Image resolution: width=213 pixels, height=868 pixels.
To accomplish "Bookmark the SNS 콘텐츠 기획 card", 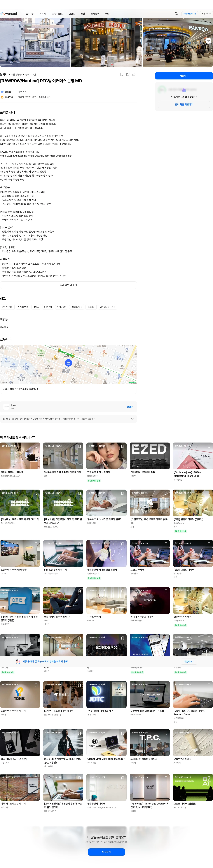I will tap(79, 446).
